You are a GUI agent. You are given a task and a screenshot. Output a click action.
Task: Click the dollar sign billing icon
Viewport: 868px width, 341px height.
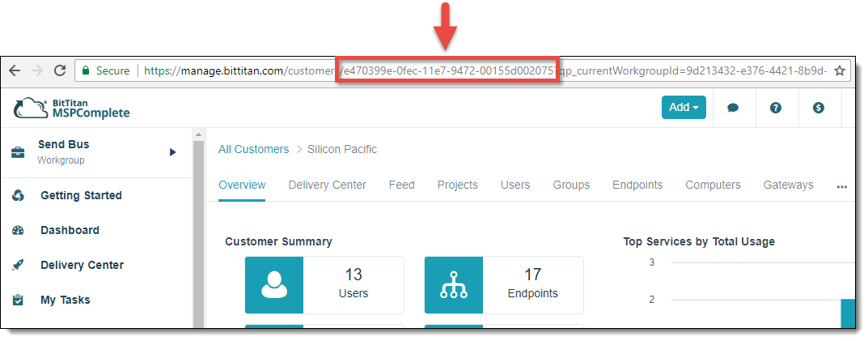pyautogui.click(x=818, y=108)
